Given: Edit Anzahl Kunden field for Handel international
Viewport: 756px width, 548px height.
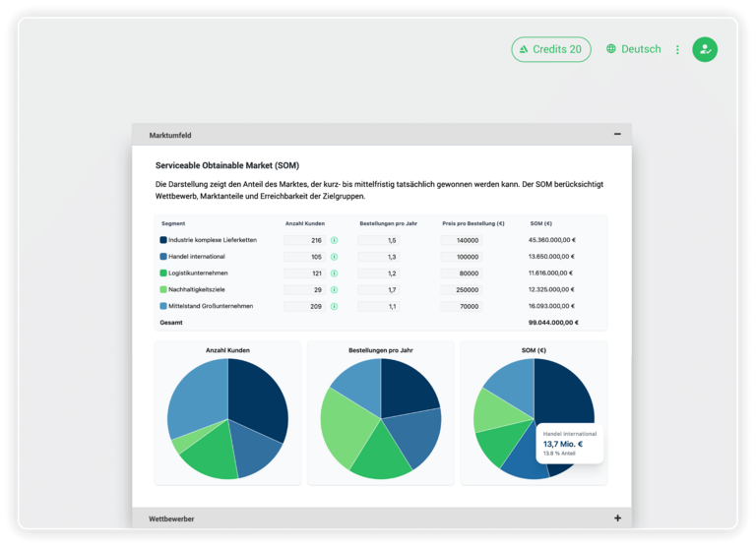Looking at the screenshot, I should coord(304,257).
